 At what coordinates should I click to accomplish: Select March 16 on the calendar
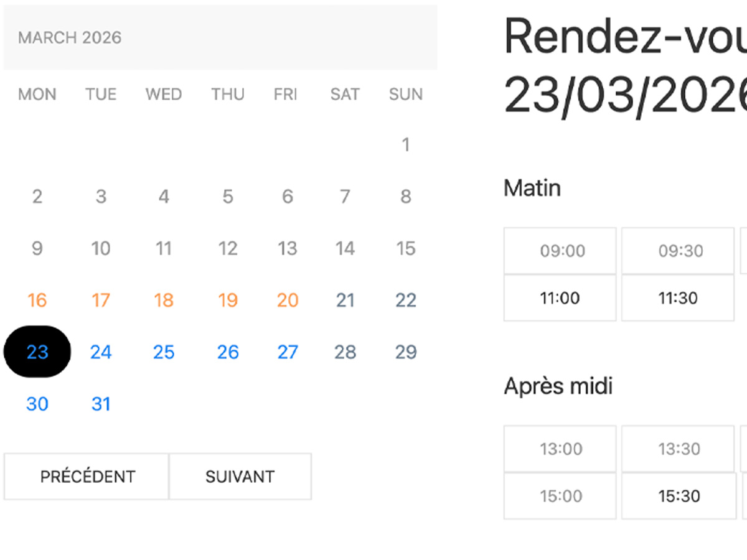point(37,301)
